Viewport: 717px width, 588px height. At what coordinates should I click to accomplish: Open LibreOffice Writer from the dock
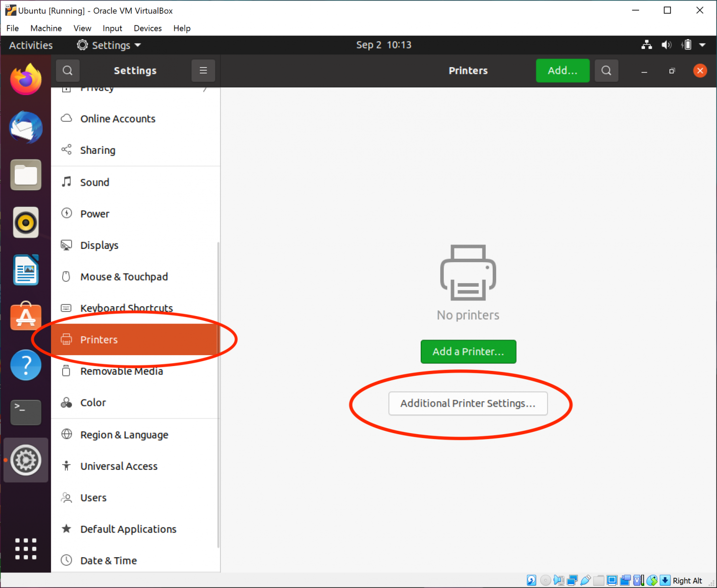[26, 270]
